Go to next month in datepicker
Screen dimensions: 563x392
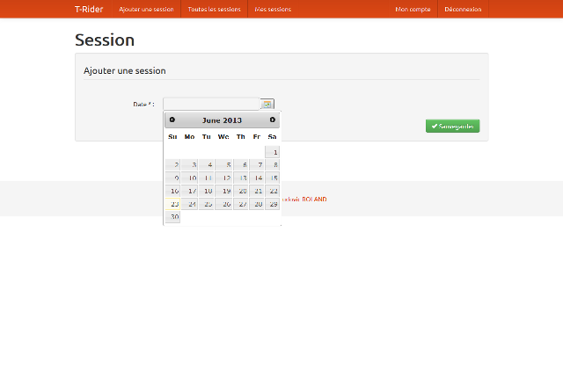pos(273,120)
